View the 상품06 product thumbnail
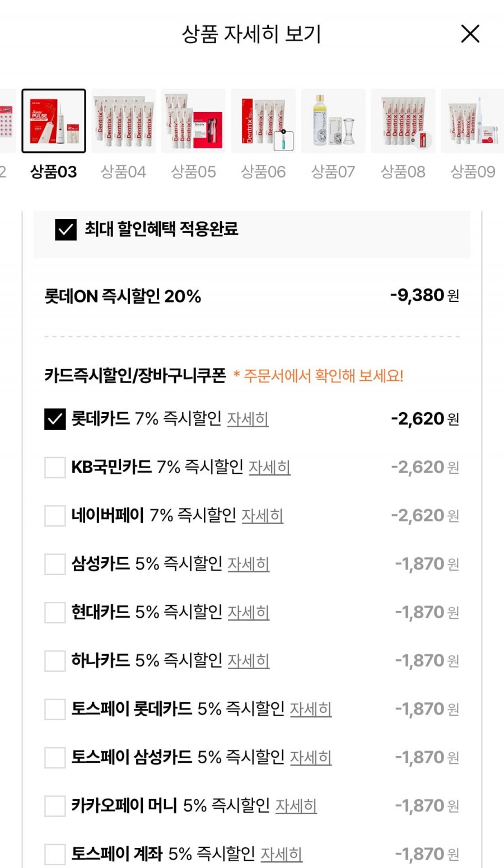This screenshot has height=868, width=504. (x=263, y=121)
